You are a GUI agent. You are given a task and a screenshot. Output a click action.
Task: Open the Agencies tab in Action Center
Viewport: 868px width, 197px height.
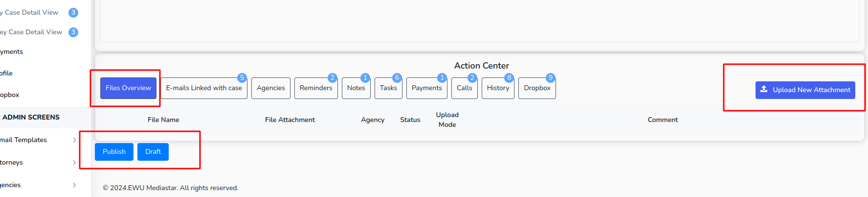[271, 88]
